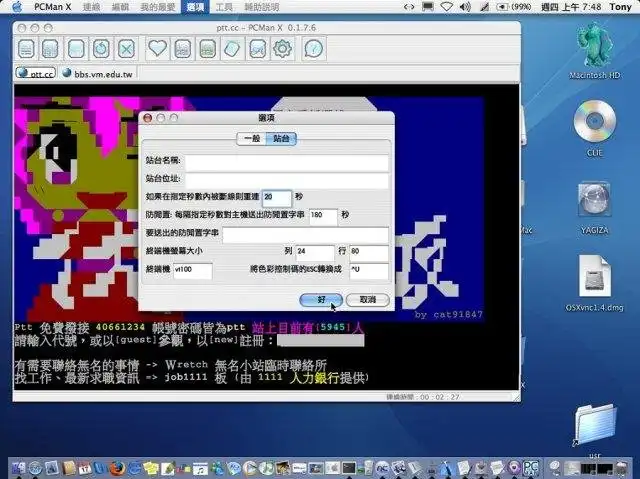Click the 行 columns field showing 80
The width and height of the screenshot is (640, 479).
pos(369,252)
